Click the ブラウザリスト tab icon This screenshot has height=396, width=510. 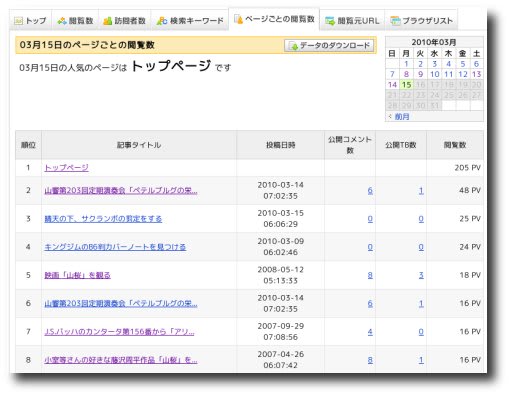coord(395,21)
